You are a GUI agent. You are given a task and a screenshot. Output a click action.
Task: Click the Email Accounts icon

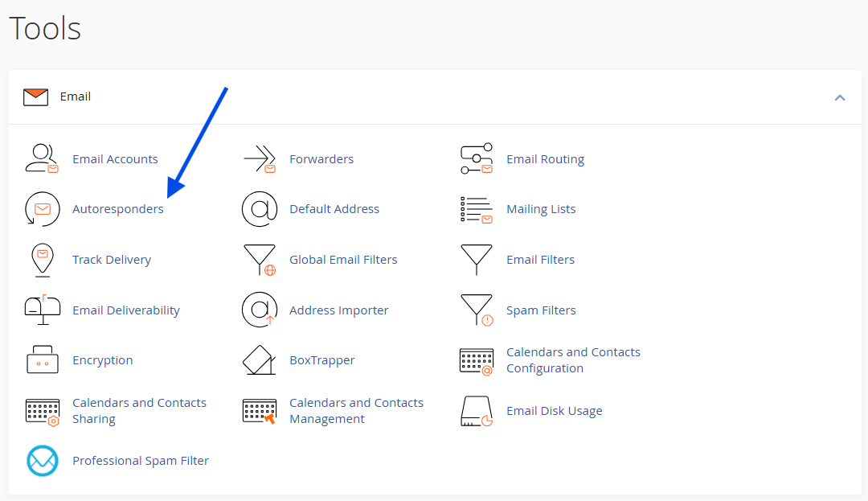point(42,159)
